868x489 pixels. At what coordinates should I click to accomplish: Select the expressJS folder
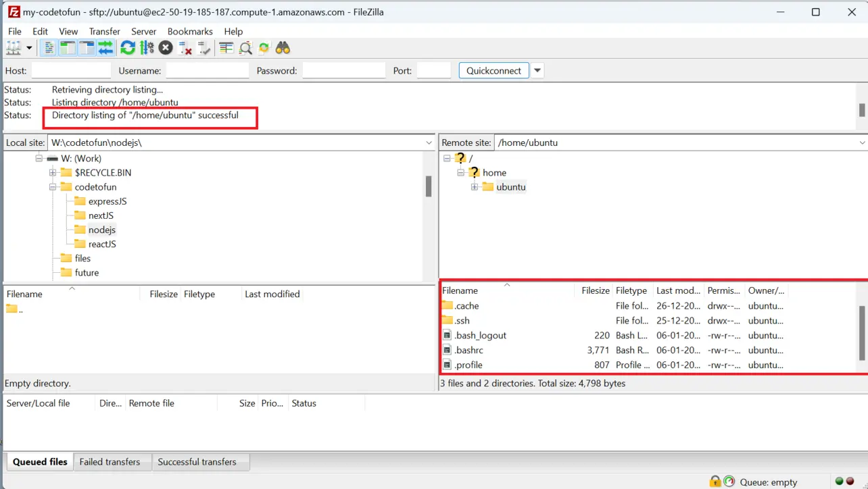[107, 201]
